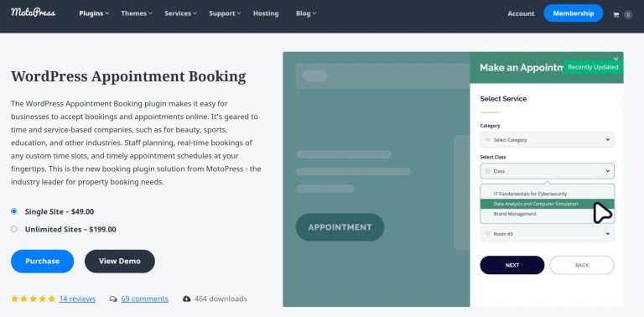Click the Recently Updated badge
The height and width of the screenshot is (317, 644).
click(593, 67)
